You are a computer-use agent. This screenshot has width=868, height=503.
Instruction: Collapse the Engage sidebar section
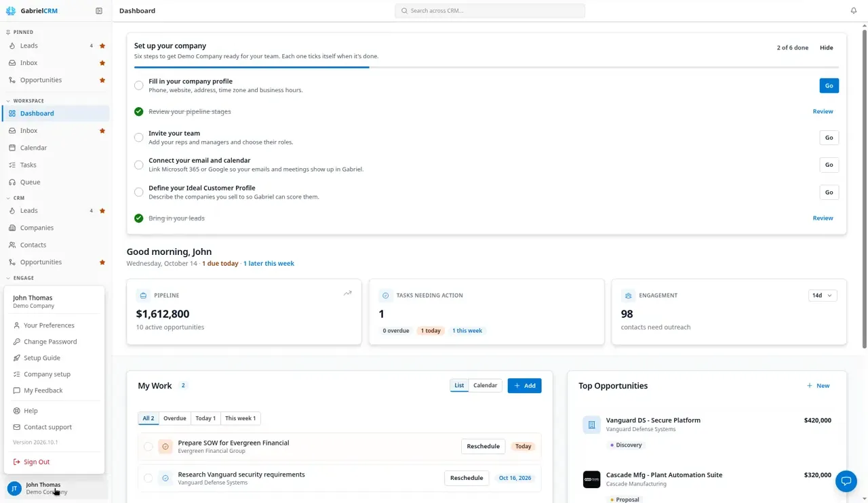click(x=20, y=278)
